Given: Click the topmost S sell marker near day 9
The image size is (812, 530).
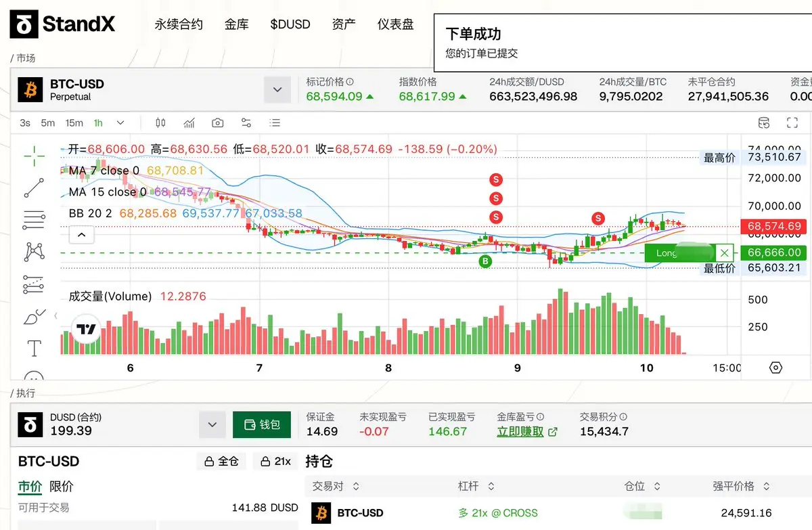Looking at the screenshot, I should coord(497,179).
